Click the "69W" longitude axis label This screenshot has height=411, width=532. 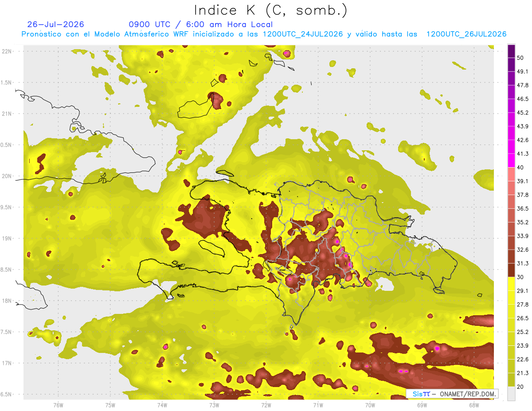pyautogui.click(x=422, y=405)
